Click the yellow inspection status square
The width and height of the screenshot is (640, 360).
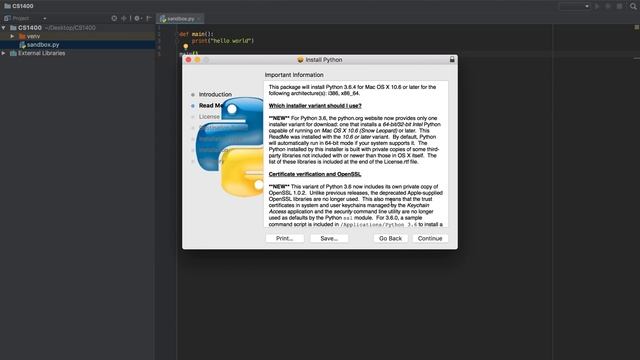click(636, 27)
